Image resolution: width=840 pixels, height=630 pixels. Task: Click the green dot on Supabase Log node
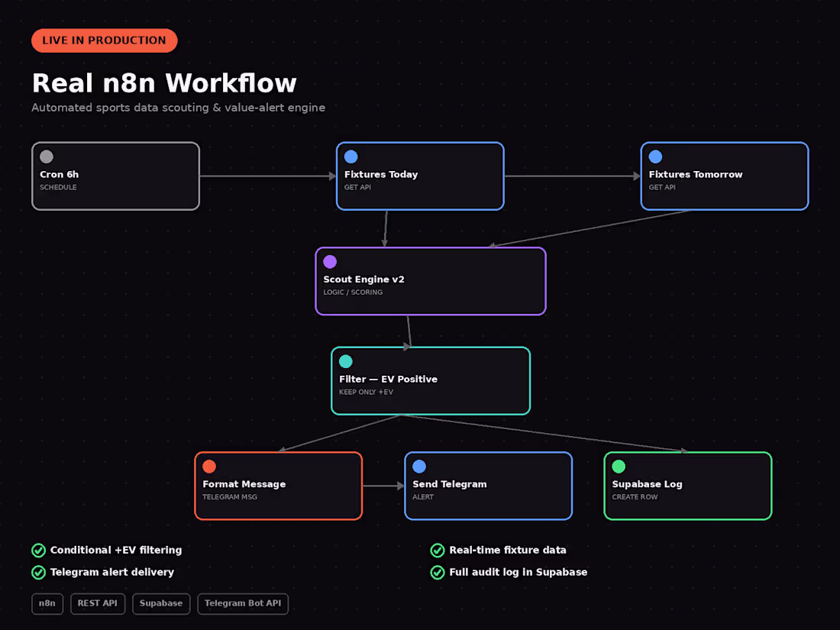(619, 466)
